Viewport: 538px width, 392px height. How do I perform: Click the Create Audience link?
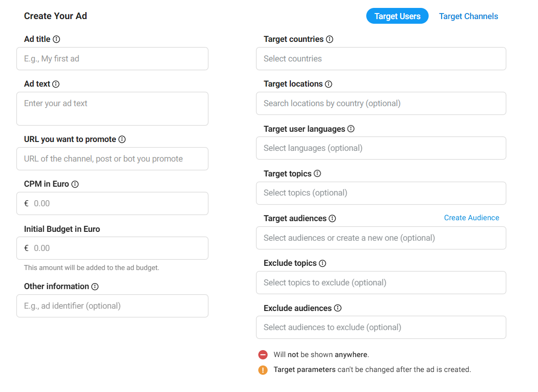(471, 218)
